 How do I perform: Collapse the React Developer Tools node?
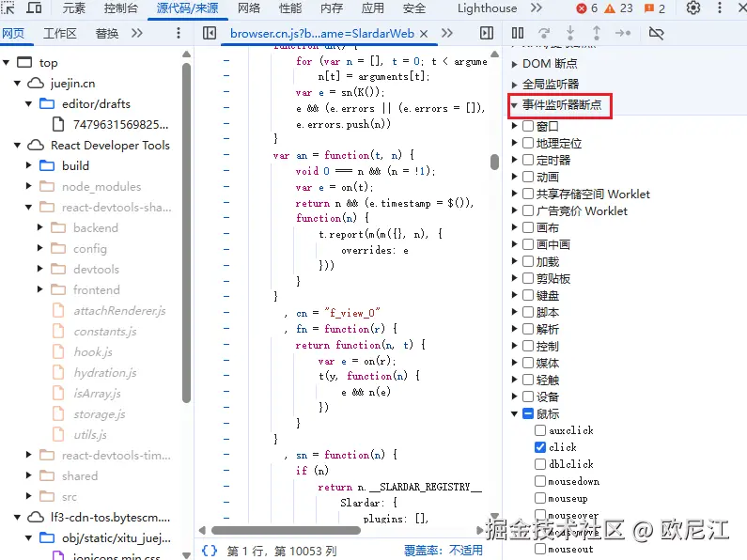click(x=18, y=146)
